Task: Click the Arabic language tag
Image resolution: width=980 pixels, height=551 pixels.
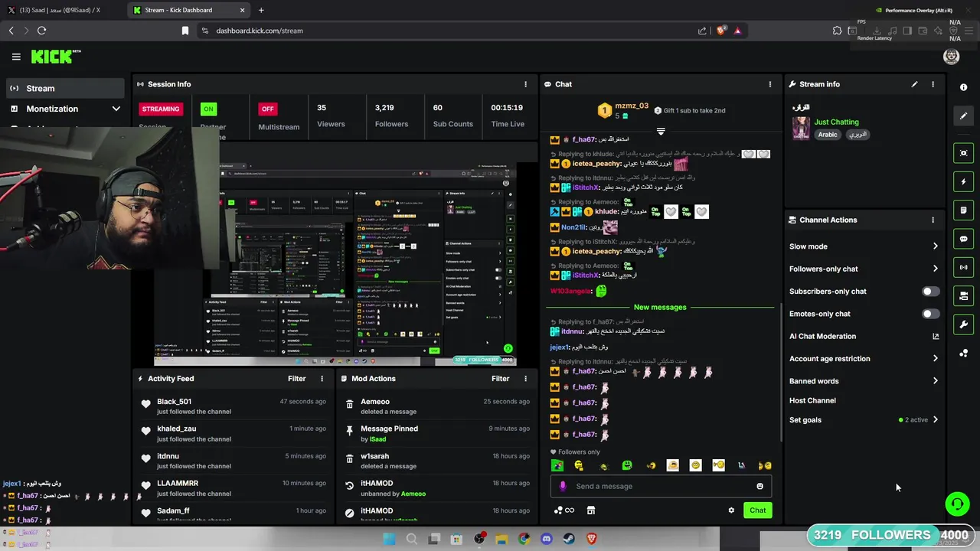Action: 828,135
